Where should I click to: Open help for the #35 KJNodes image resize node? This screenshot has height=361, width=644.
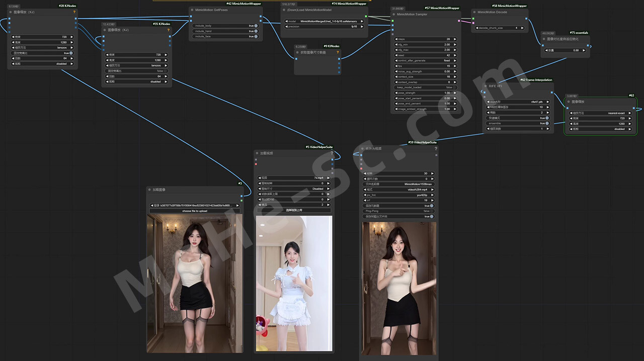[x=169, y=30]
